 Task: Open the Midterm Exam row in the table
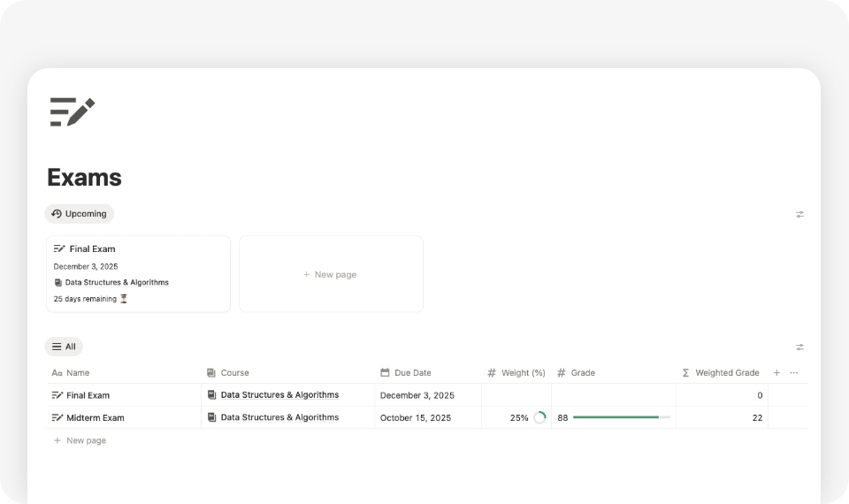96,418
